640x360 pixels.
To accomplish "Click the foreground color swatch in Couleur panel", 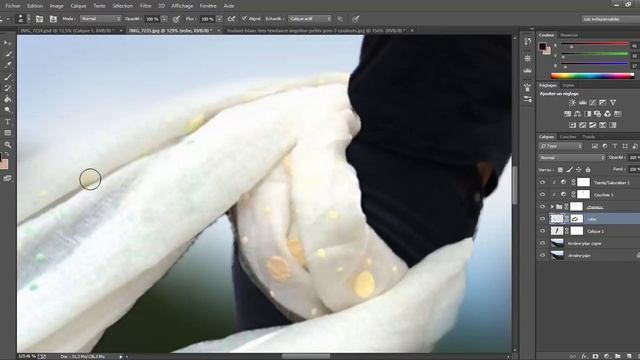I will point(542,46).
